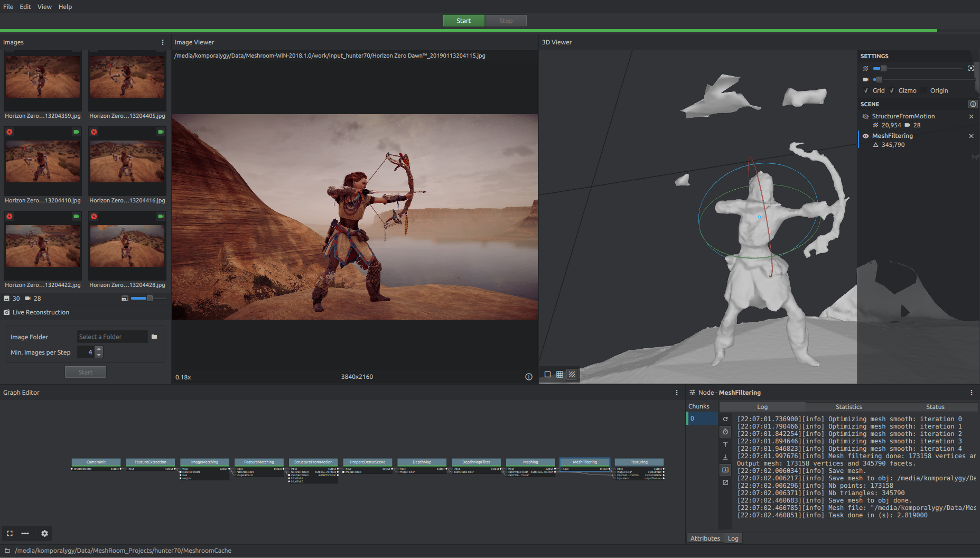Switch to the Status tab
The height and width of the screenshot is (558, 980).
coord(935,407)
